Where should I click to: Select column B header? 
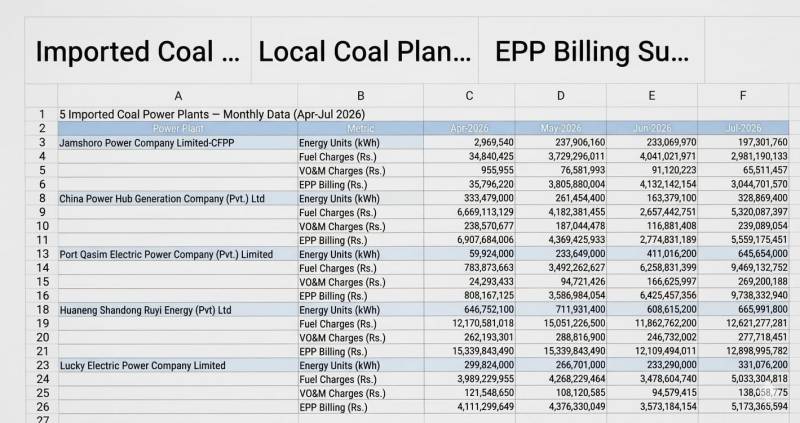pos(360,95)
